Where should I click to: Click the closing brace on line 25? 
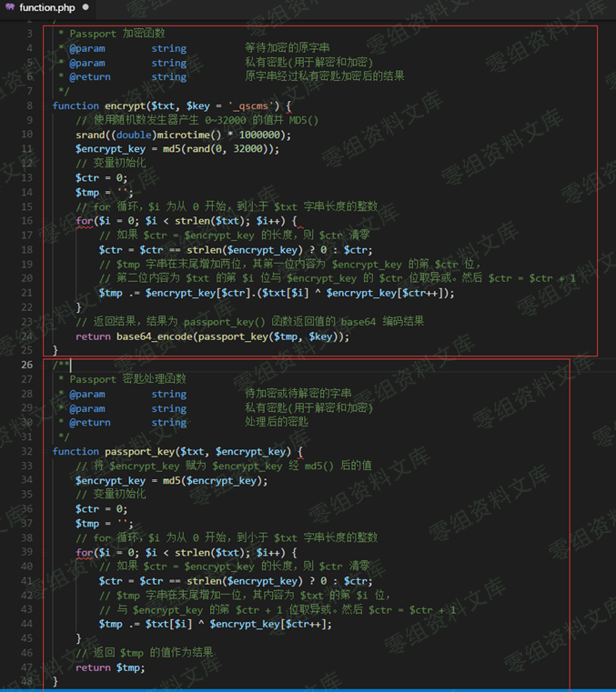coord(56,350)
